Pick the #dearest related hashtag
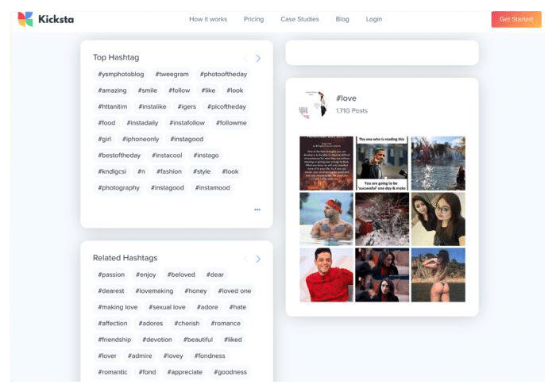This screenshot has height=392, width=556. click(111, 291)
